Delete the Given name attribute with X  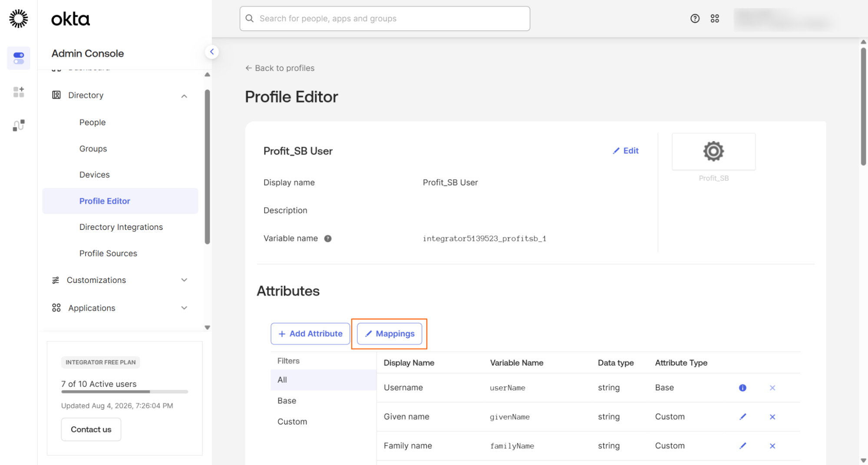click(772, 417)
